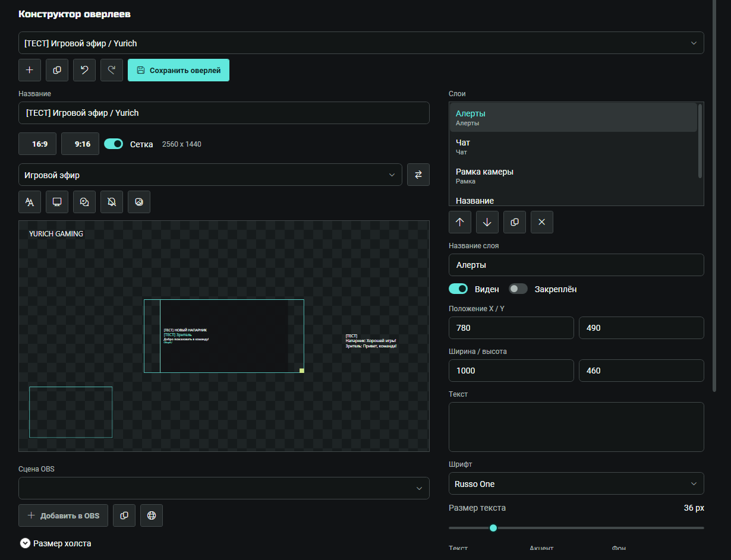
Task: Click the Сохранить оверлей button
Action: pyautogui.click(x=178, y=70)
